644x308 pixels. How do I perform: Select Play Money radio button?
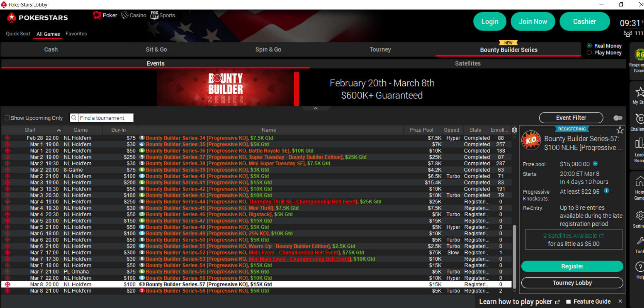[x=589, y=53]
